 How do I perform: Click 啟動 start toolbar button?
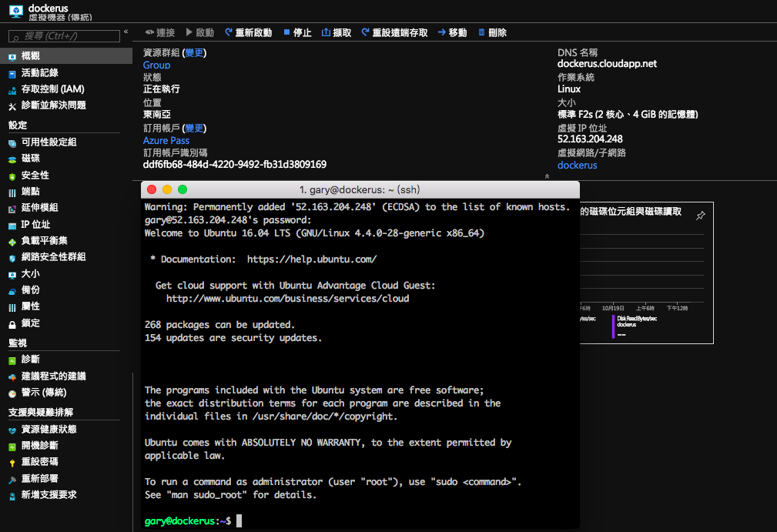click(x=200, y=32)
